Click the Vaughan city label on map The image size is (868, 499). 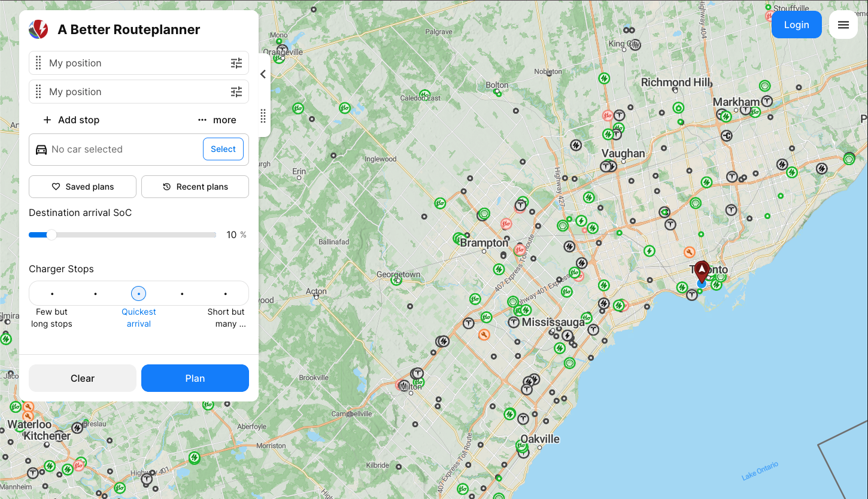tap(623, 153)
